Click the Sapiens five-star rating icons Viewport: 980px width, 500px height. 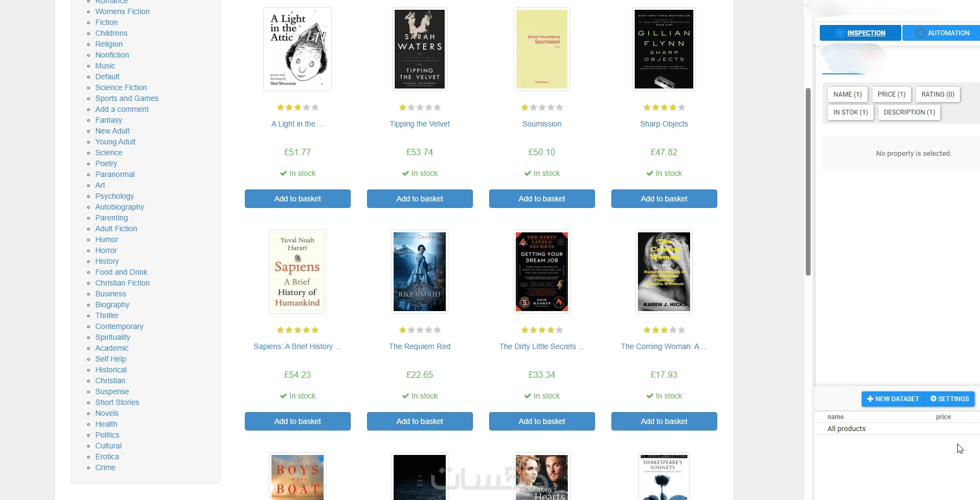298,330
